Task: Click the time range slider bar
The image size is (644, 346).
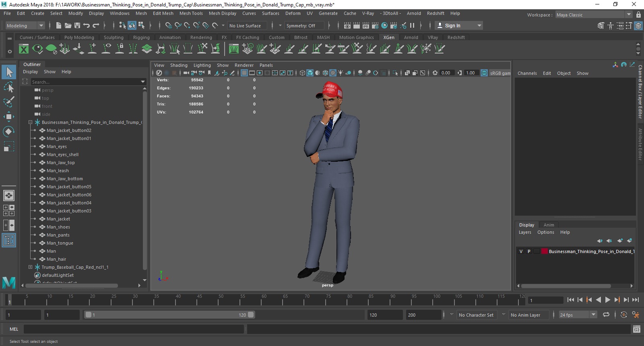Action: click(169, 315)
